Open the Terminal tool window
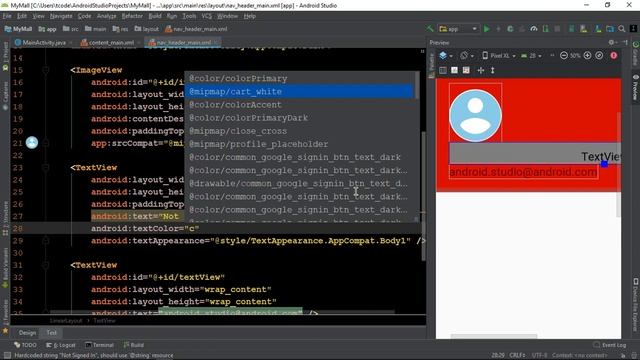The image size is (640, 360). [99, 345]
